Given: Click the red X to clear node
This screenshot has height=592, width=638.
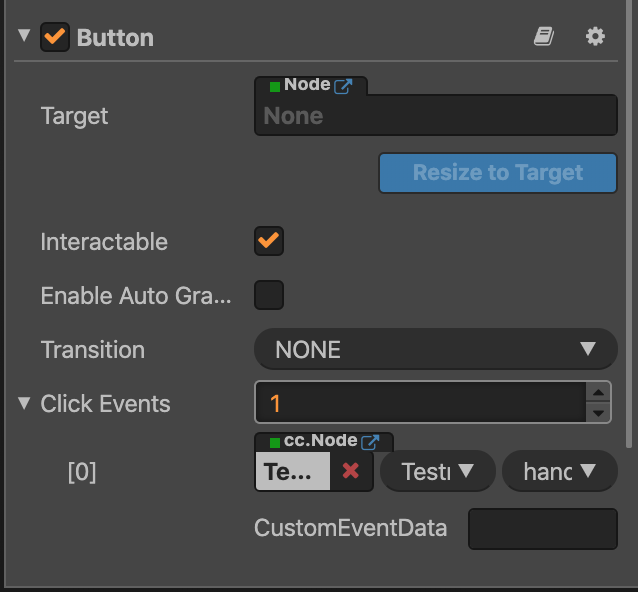Looking at the screenshot, I should (350, 471).
